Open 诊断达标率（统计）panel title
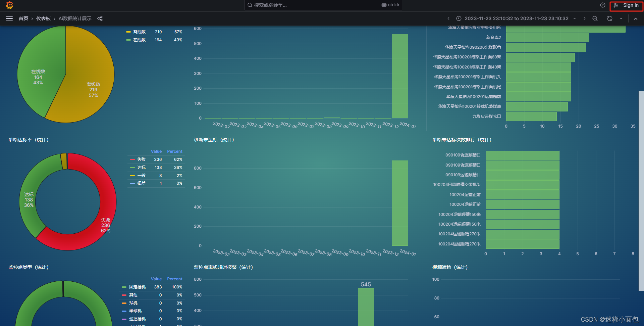 (x=29, y=140)
